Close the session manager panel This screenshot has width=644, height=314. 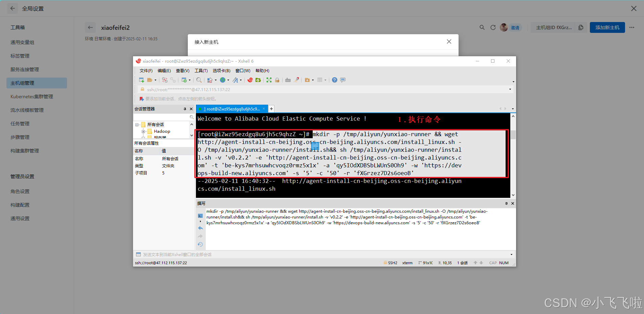191,109
